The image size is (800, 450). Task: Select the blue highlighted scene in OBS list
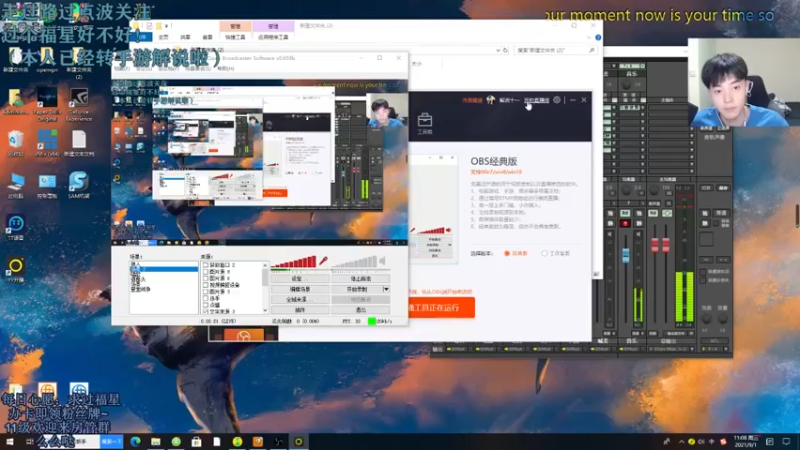(164, 269)
